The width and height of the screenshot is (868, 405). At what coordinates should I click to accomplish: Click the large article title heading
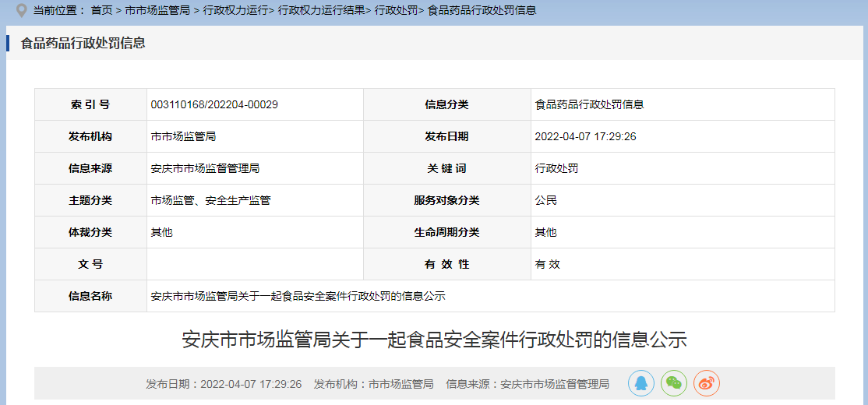click(x=435, y=339)
